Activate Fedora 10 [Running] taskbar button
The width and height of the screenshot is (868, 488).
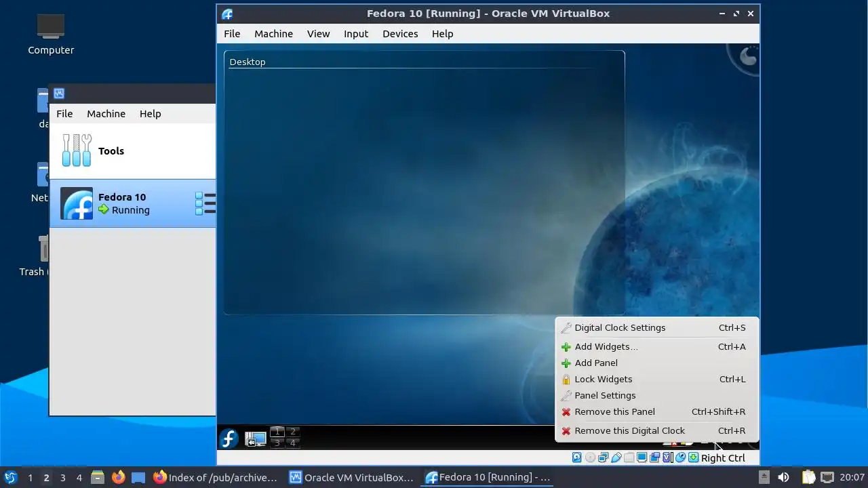[487, 477]
